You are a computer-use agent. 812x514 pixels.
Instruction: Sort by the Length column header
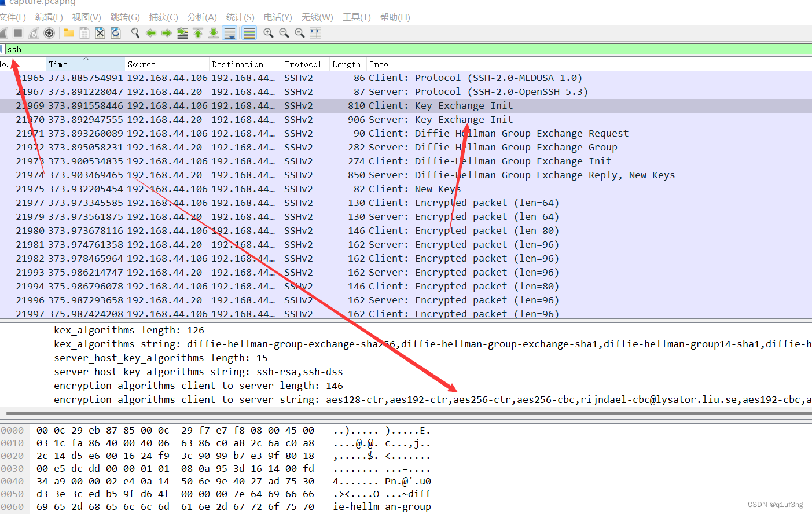[x=347, y=64]
